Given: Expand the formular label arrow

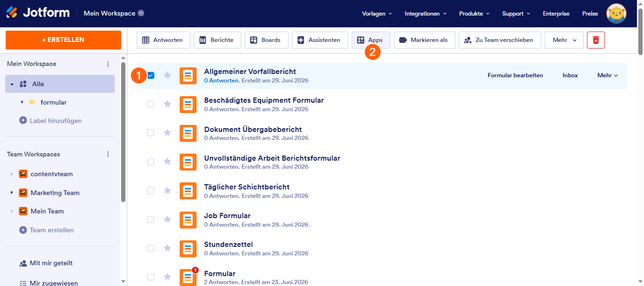Looking at the screenshot, I should point(22,102).
